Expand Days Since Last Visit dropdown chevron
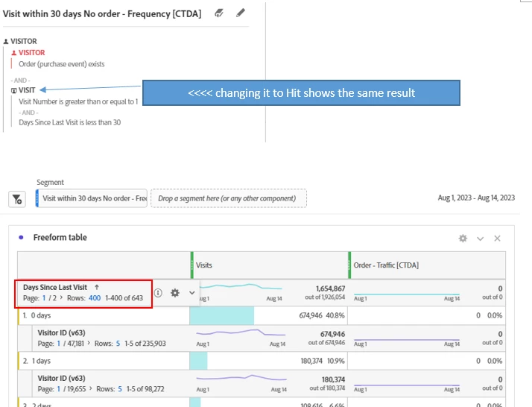The height and width of the screenshot is (407, 532). click(x=191, y=293)
